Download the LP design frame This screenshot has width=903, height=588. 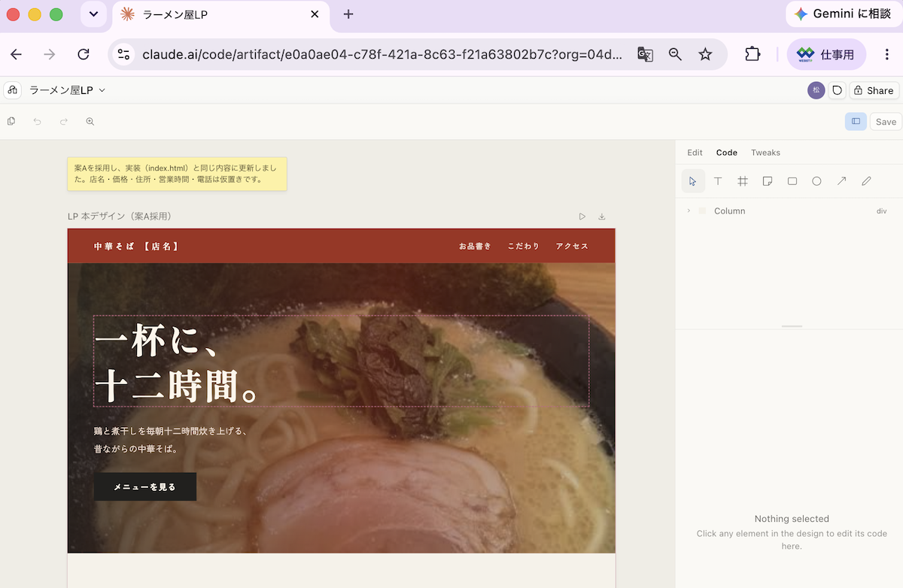(x=602, y=217)
